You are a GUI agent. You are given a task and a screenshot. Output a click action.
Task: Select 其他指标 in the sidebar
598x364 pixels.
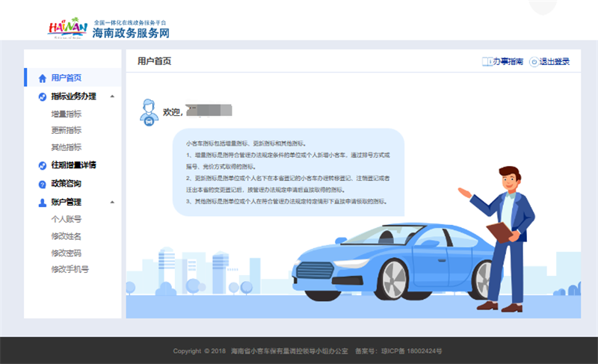click(67, 147)
